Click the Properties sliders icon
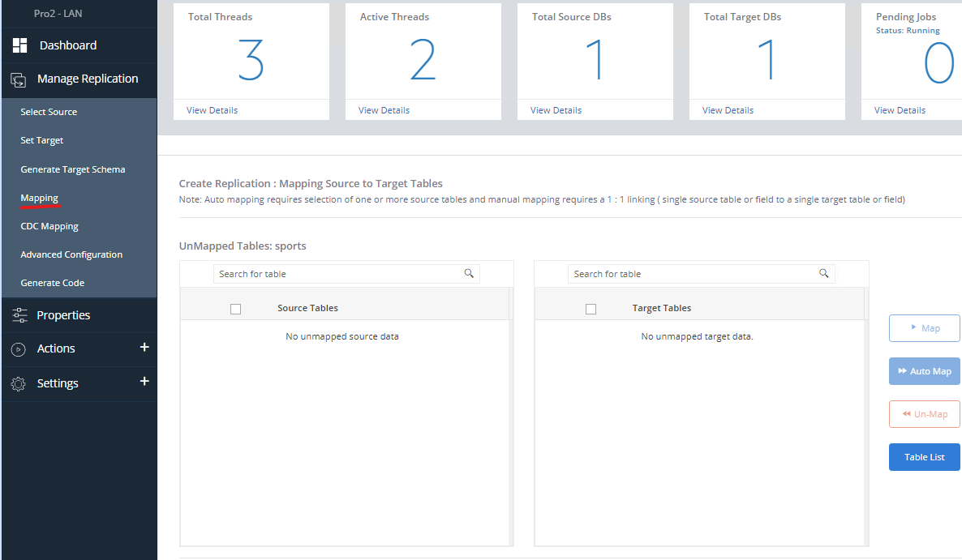 pos(19,315)
